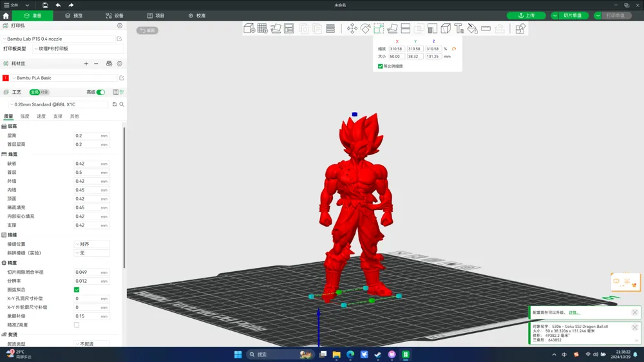The image size is (644, 362).
Task: Click the red filament 1 color swatch
Action: pos(6,78)
